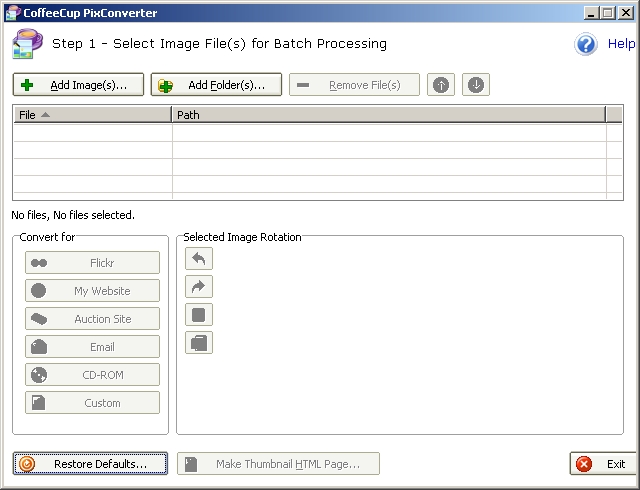Select the CD-ROM conversion preset
This screenshot has width=640, height=490.
[x=92, y=375]
